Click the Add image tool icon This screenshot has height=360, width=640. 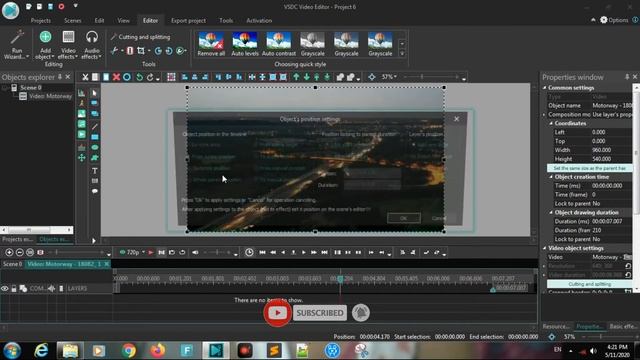pos(82,113)
